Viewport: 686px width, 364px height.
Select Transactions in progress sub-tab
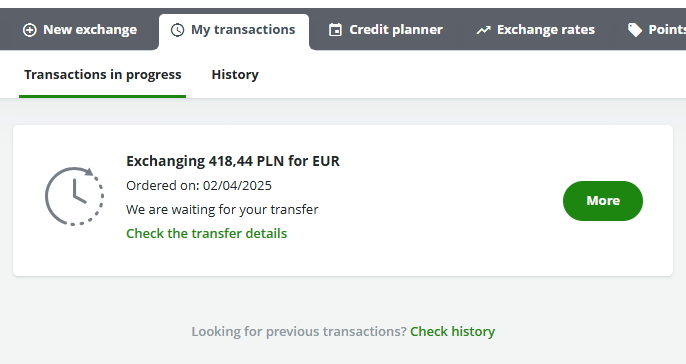(102, 75)
